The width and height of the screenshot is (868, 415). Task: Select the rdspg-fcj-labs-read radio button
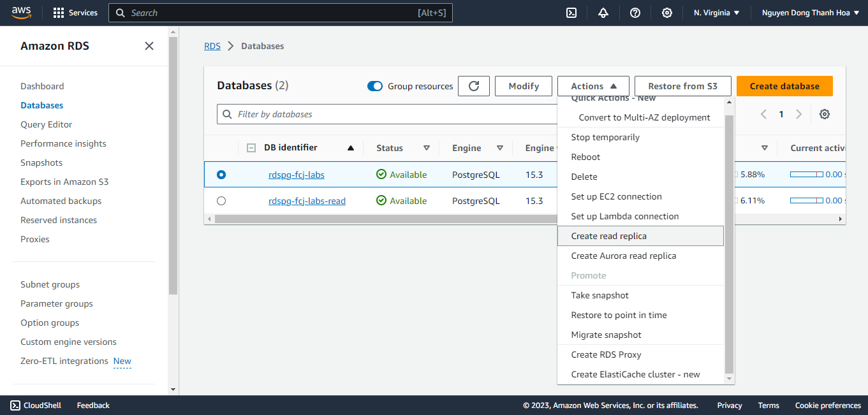pos(221,201)
